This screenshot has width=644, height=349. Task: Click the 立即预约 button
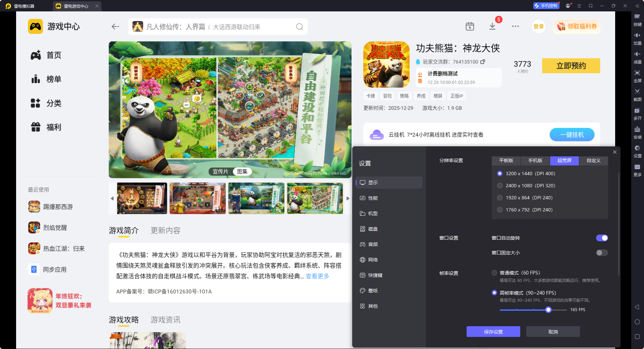click(571, 66)
